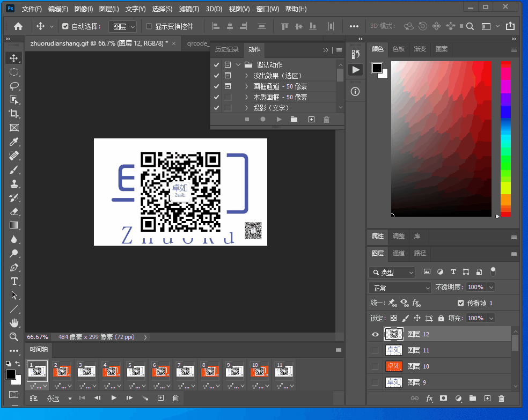Disable the Auto-Select checkbox

tap(65, 26)
